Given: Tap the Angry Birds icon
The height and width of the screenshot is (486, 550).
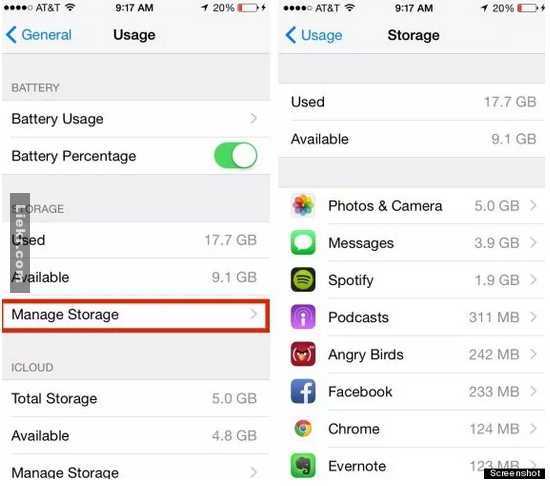Looking at the screenshot, I should coord(303,354).
